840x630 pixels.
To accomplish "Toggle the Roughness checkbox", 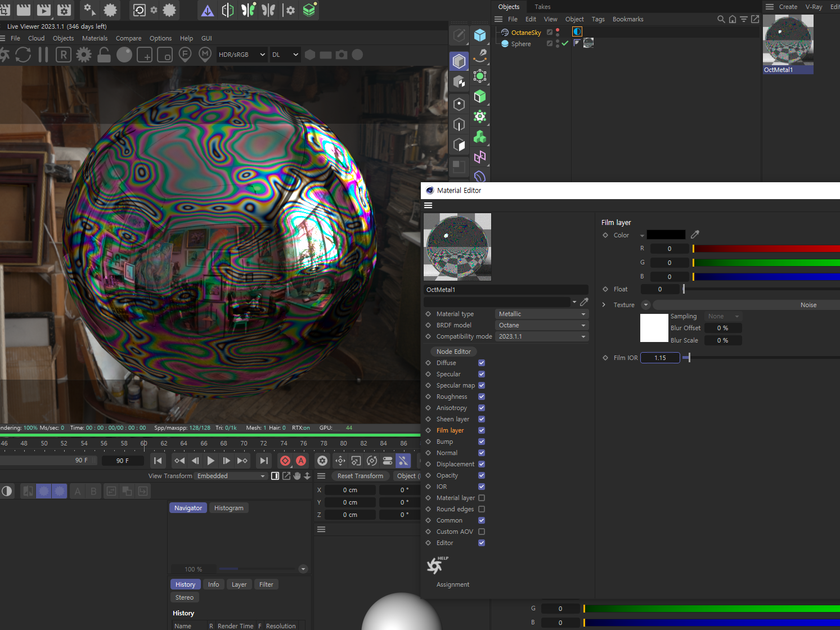I will [x=482, y=397].
